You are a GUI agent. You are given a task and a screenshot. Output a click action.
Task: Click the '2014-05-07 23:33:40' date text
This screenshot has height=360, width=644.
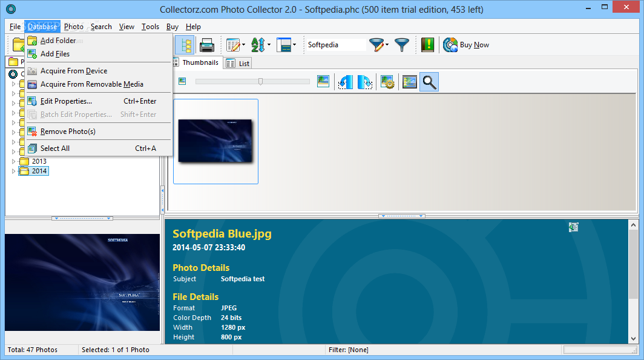pos(209,248)
